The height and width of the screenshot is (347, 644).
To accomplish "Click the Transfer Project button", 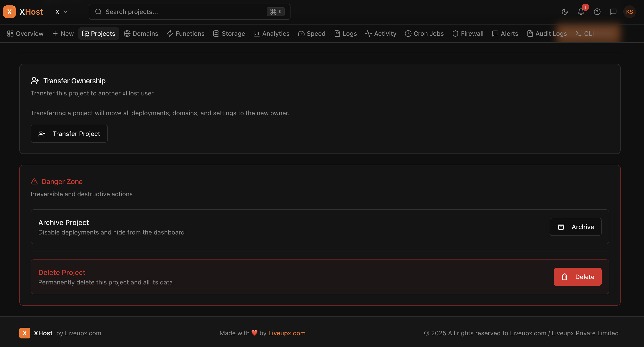I will [x=69, y=133].
